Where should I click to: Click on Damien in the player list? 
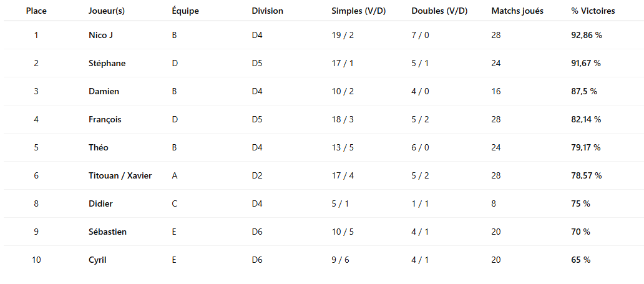pyautogui.click(x=104, y=91)
